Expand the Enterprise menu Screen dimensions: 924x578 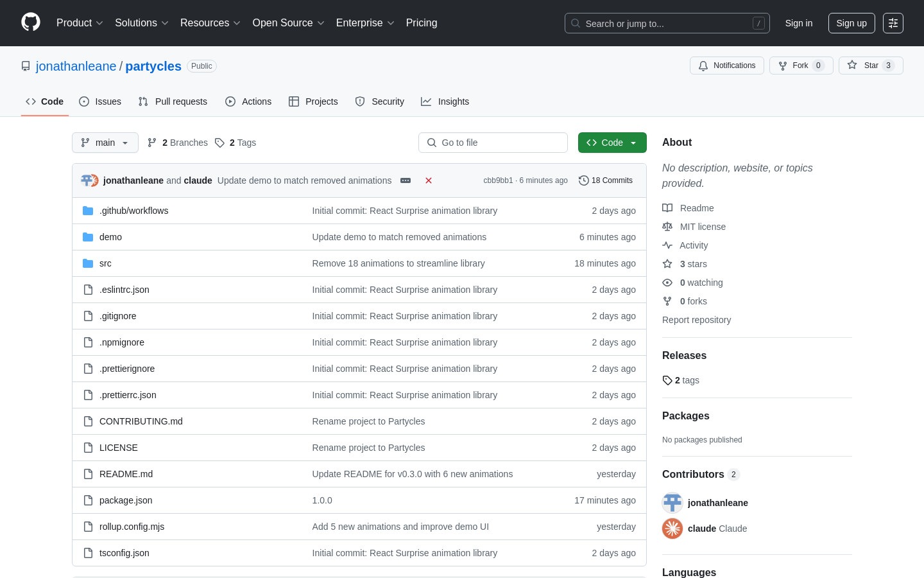365,22
